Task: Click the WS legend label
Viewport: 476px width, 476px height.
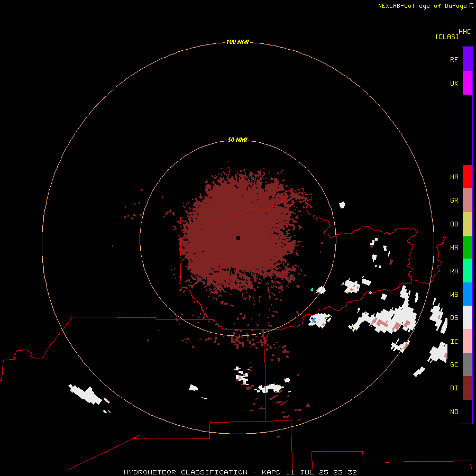Action: click(454, 294)
